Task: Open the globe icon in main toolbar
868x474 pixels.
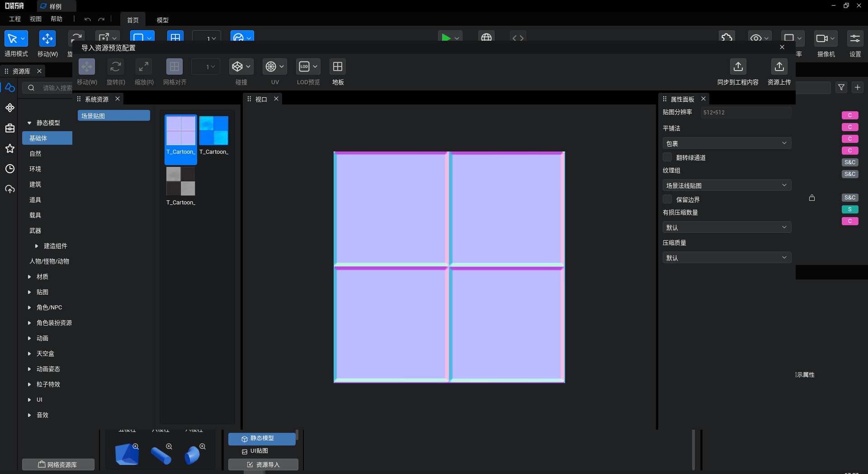Action: tap(486, 38)
